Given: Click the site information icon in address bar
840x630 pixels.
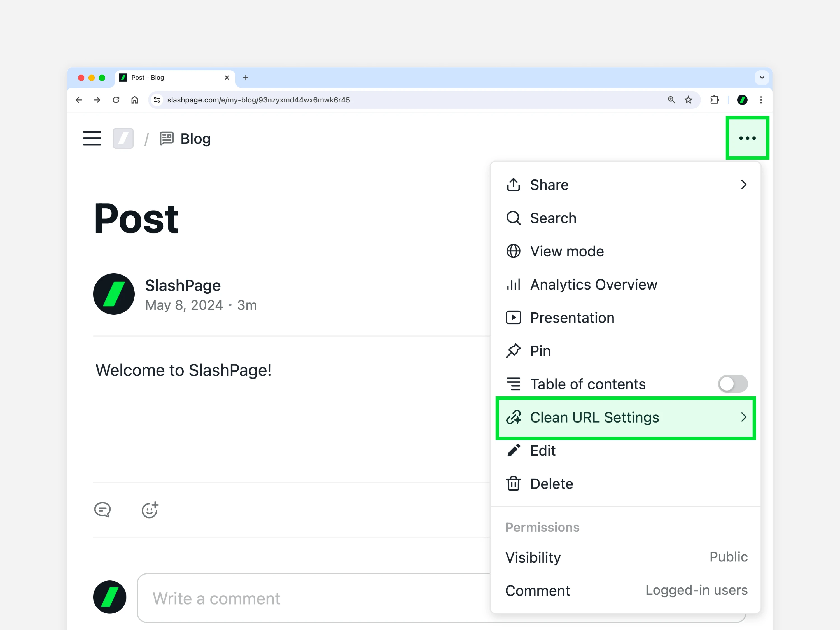Looking at the screenshot, I should [x=157, y=100].
